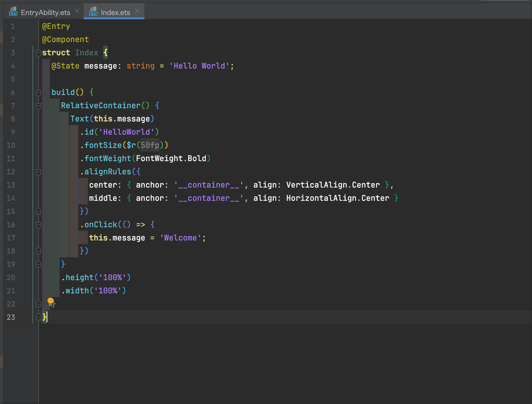Collapse the build() fold marker on line 6
Screen dimensions: 532x404
[39, 93]
